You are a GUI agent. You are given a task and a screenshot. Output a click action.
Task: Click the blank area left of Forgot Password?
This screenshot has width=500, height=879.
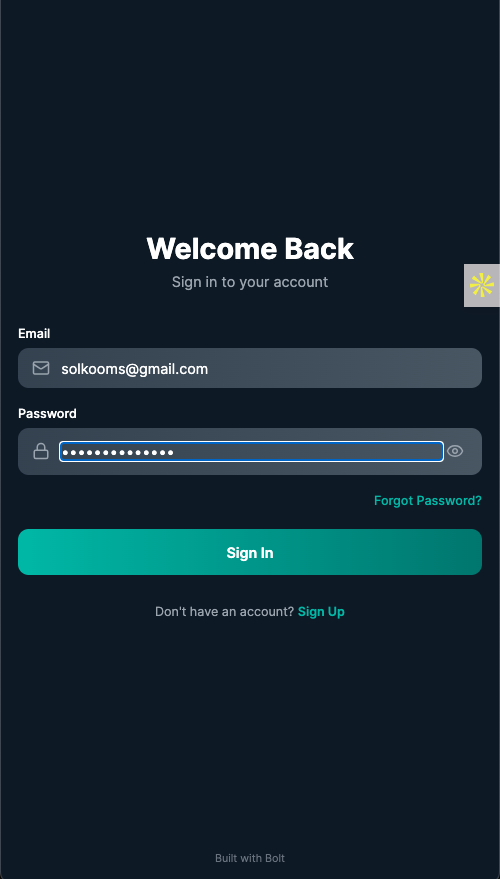tap(193, 501)
